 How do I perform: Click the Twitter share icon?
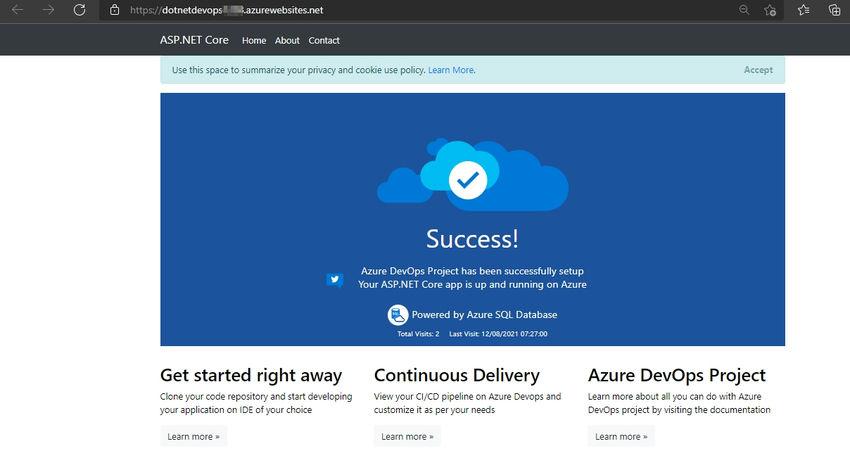pos(334,279)
